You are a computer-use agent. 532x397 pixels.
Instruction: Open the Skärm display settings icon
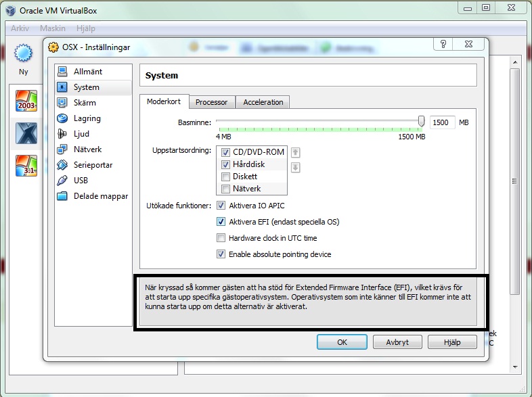coord(62,102)
